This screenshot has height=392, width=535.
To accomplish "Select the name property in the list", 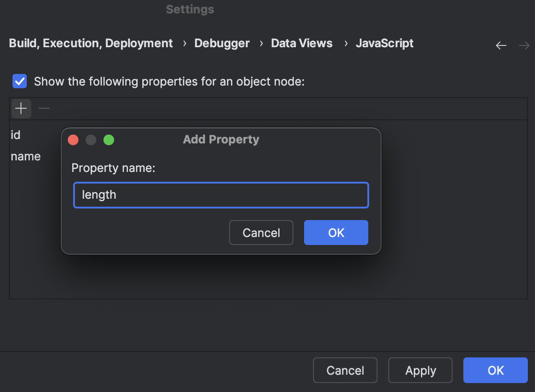I will [x=25, y=156].
